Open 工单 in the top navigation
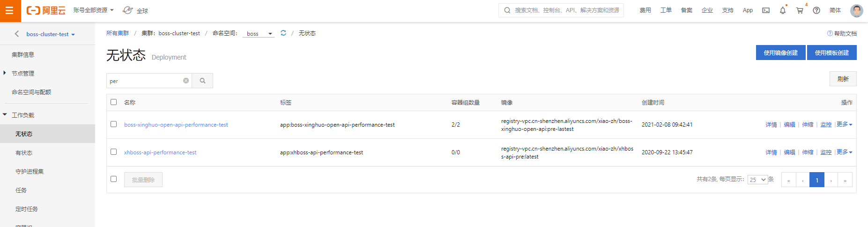 pos(666,10)
